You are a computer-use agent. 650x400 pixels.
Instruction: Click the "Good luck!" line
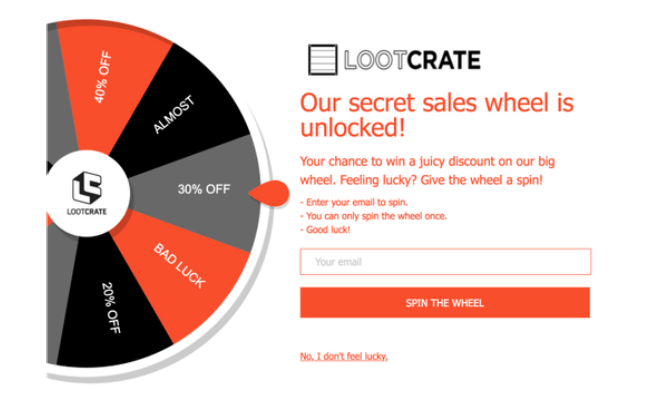pos(325,230)
